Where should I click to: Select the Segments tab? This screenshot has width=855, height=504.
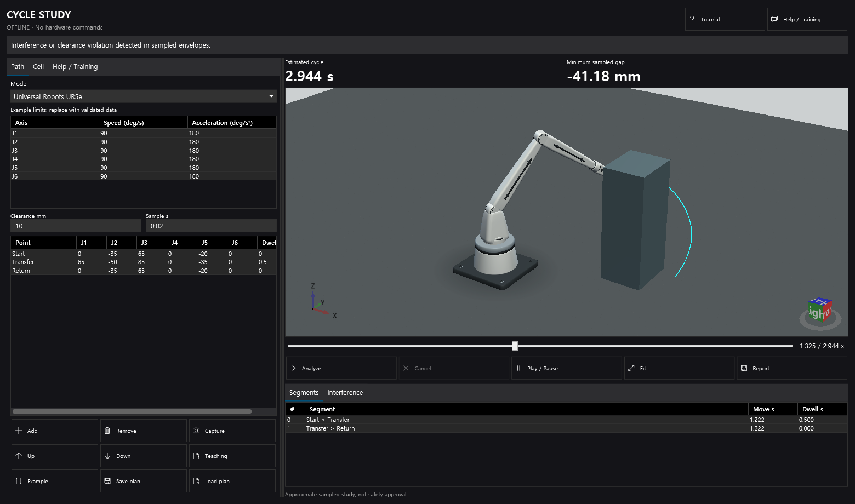coord(304,393)
